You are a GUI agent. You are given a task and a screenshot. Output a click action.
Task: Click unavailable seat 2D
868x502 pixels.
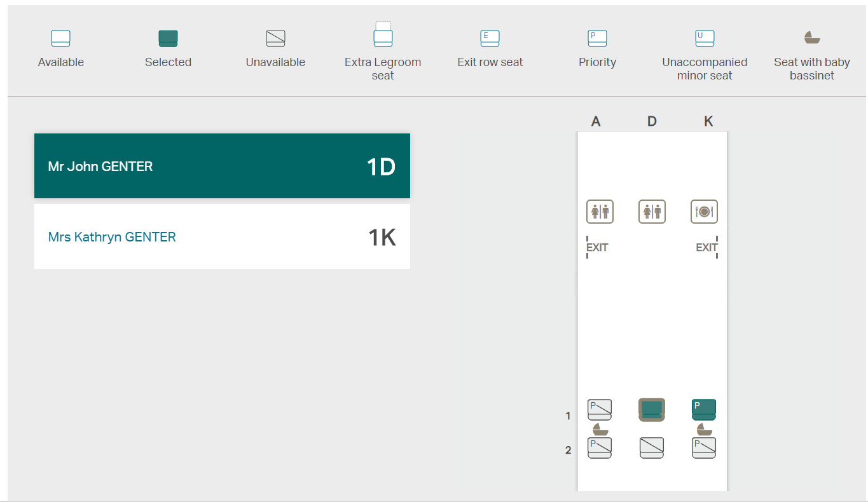[652, 447]
